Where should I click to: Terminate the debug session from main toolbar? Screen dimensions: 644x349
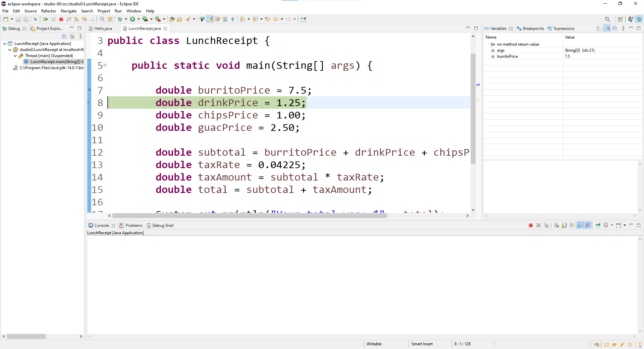[x=61, y=19]
